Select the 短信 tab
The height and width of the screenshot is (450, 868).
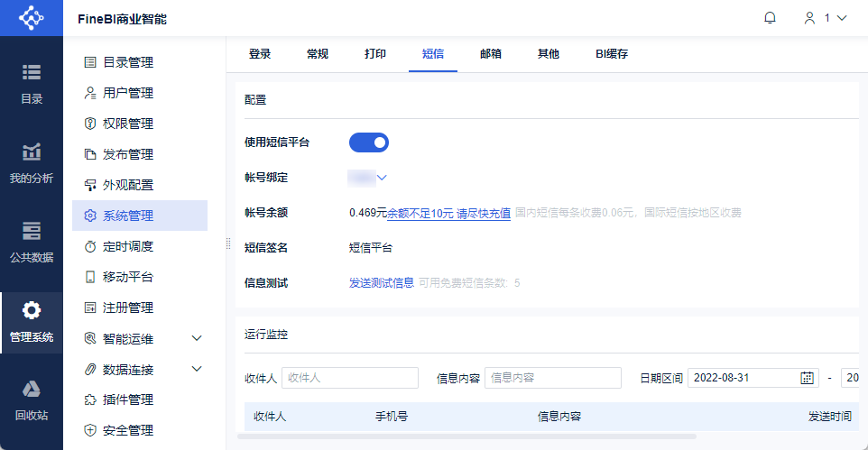(x=433, y=54)
